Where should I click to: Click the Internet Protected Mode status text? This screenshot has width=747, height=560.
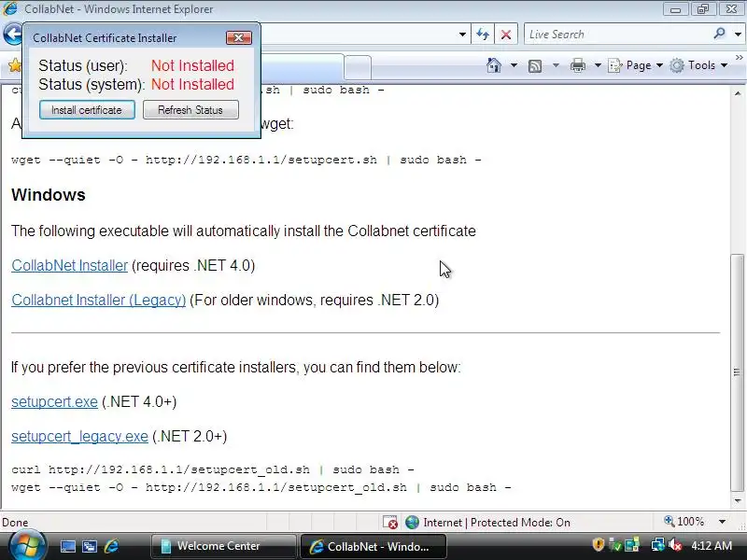pyautogui.click(x=497, y=523)
